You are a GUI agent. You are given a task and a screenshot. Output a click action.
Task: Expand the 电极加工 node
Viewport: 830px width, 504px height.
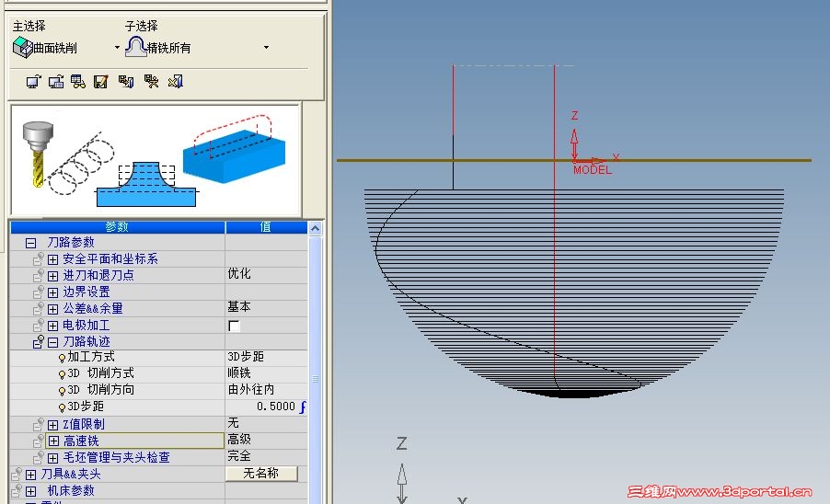(x=53, y=326)
